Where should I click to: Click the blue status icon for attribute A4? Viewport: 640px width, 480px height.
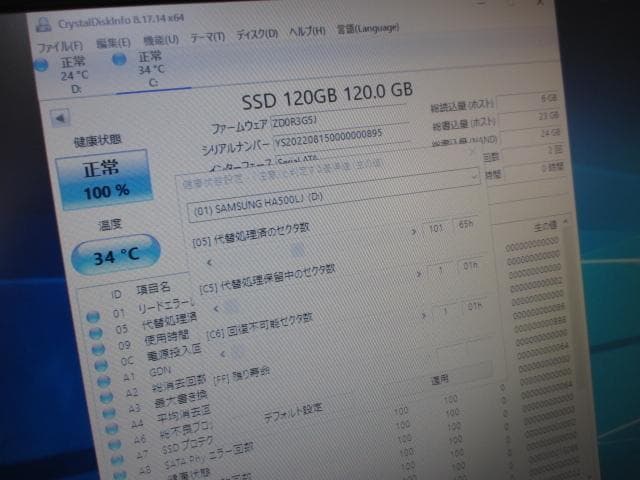(x=111, y=428)
